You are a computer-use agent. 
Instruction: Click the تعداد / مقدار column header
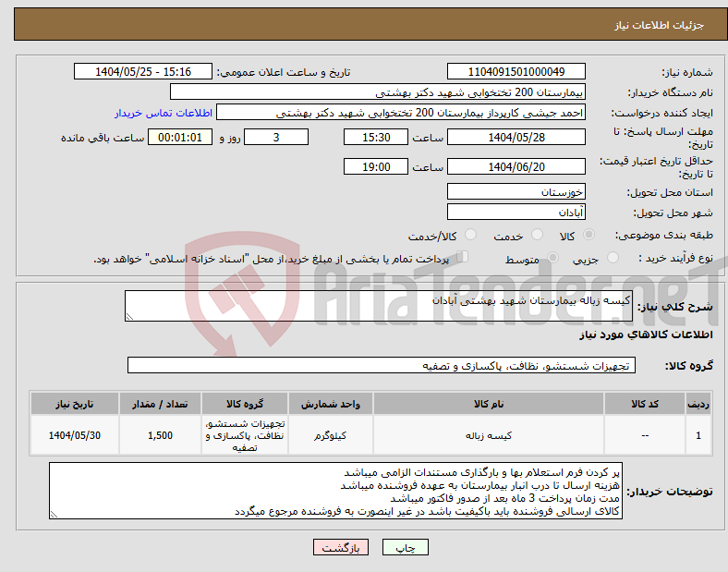160,404
